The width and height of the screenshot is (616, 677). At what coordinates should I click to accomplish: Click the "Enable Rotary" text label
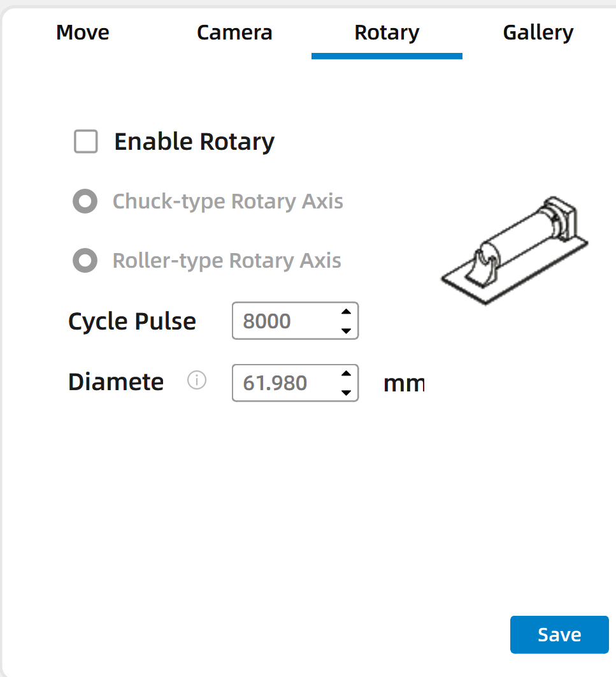coord(194,142)
